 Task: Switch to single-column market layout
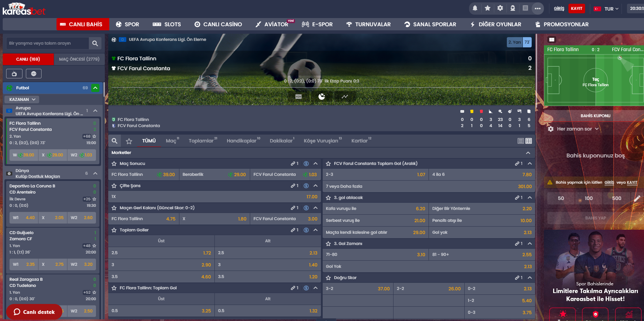tap(520, 141)
